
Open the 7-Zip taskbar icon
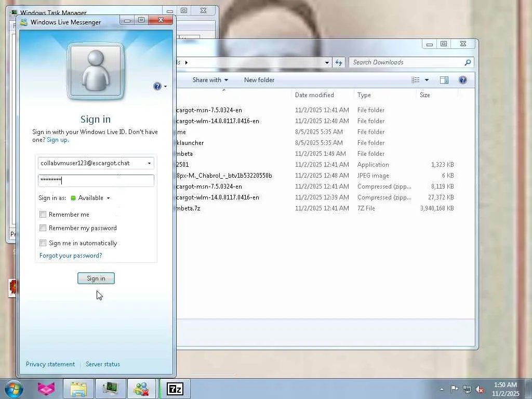click(175, 389)
